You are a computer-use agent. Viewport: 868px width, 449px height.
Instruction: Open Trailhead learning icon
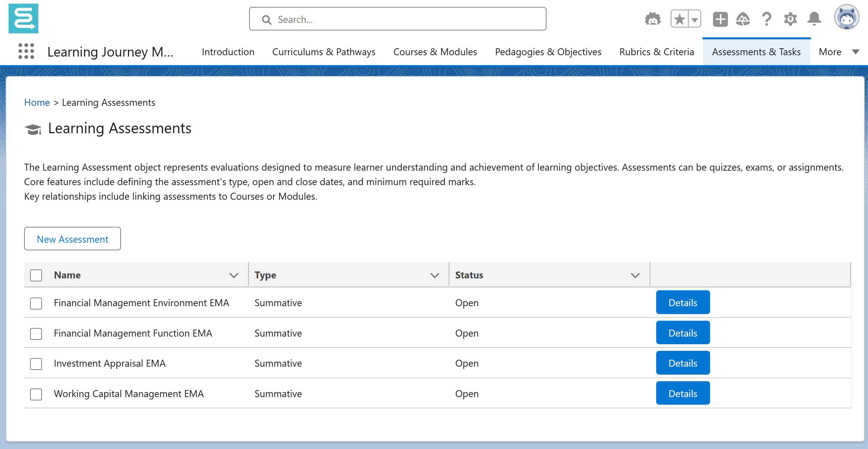point(743,19)
